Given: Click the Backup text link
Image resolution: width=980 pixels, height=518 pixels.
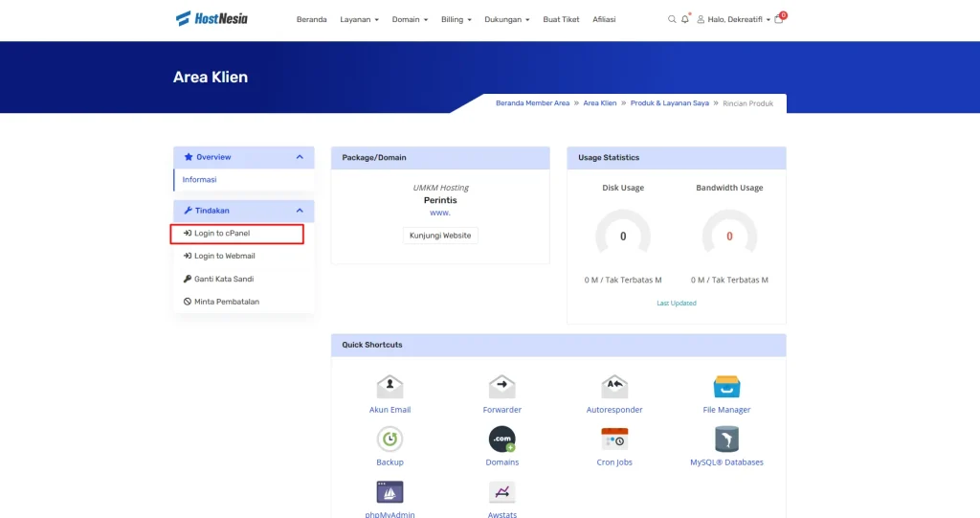Looking at the screenshot, I should pyautogui.click(x=390, y=462).
